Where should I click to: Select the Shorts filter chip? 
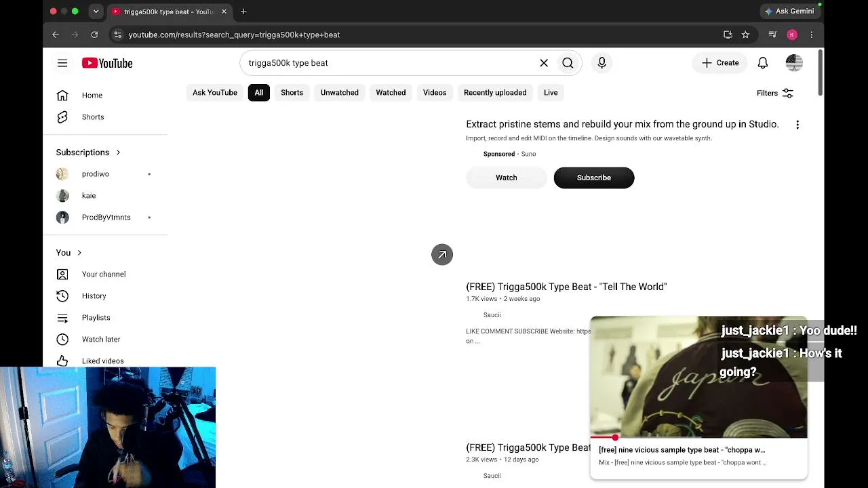click(x=292, y=93)
